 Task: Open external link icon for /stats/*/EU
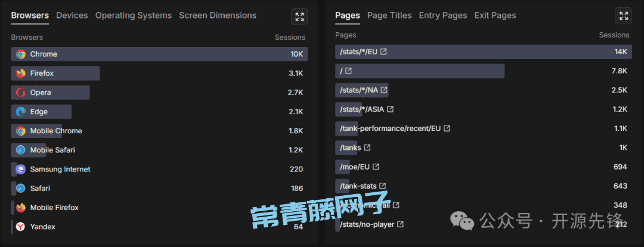tap(384, 52)
